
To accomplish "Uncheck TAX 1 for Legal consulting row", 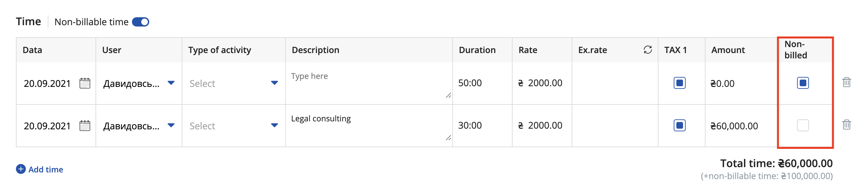I will [x=679, y=125].
